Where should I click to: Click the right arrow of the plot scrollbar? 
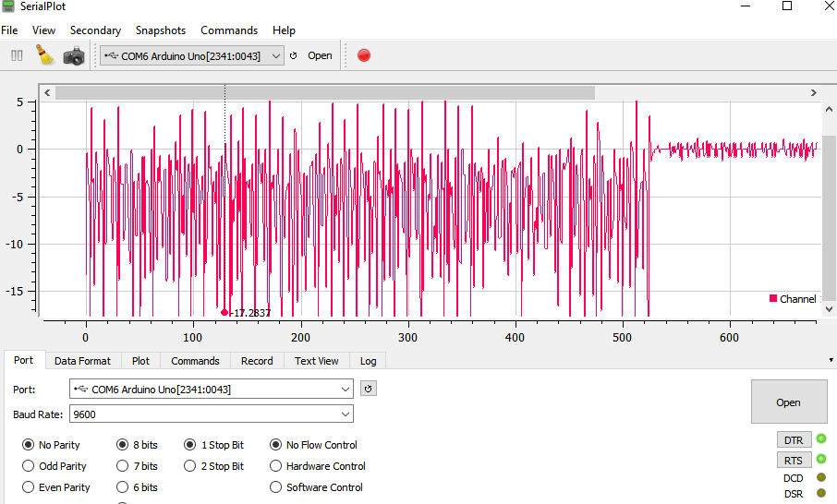(814, 93)
